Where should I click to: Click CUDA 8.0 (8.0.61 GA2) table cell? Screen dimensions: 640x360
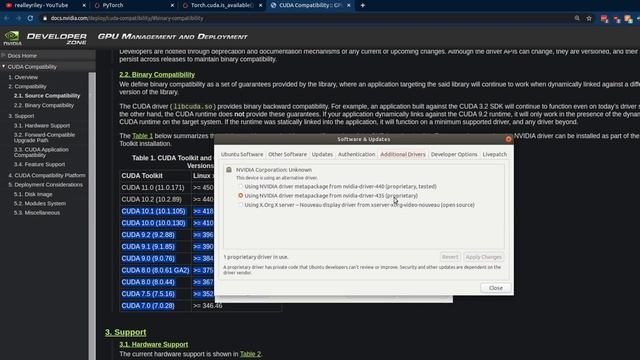pos(155,271)
